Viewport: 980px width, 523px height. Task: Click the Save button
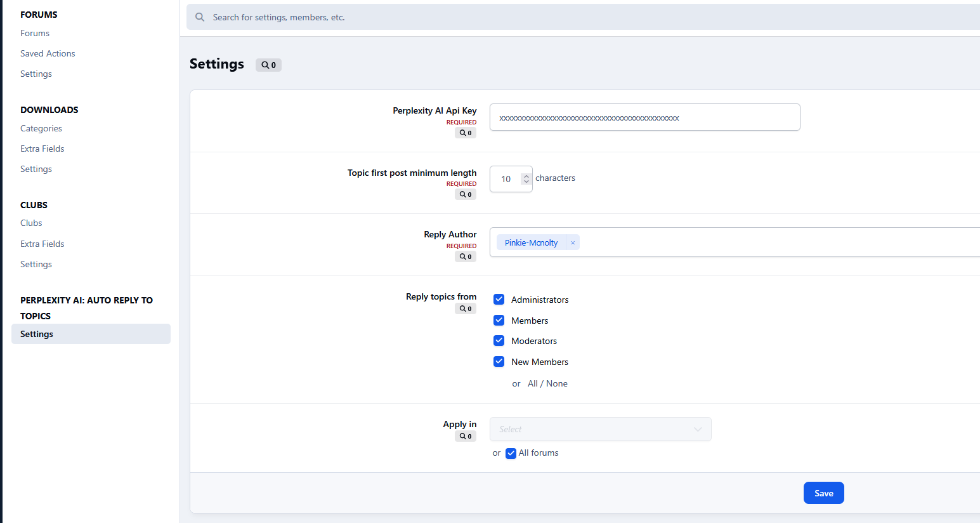[x=823, y=493]
